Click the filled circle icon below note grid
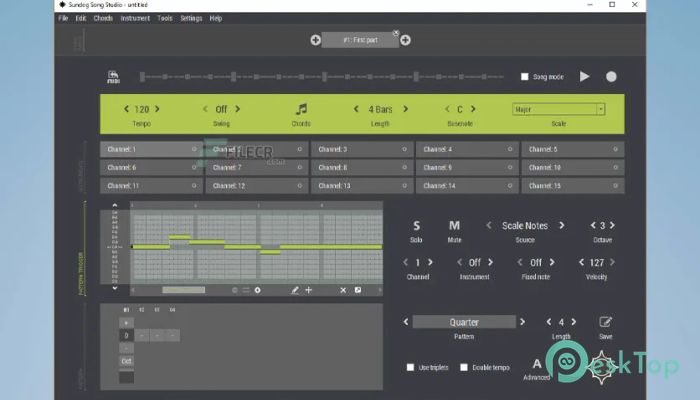This screenshot has width=700, height=400. (x=258, y=290)
